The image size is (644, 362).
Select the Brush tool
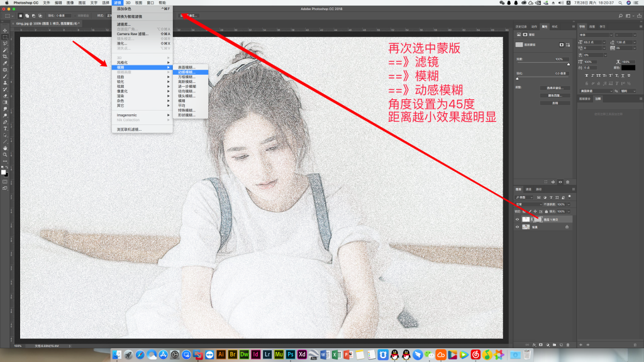click(5, 76)
